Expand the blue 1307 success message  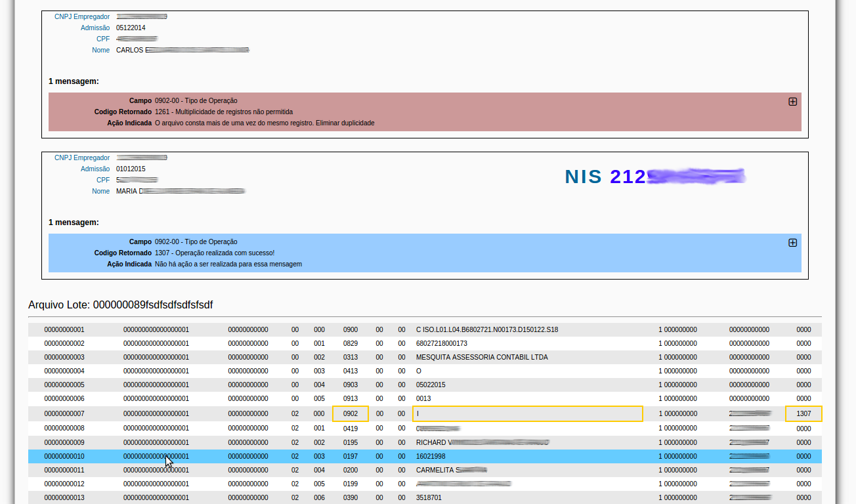coord(792,243)
